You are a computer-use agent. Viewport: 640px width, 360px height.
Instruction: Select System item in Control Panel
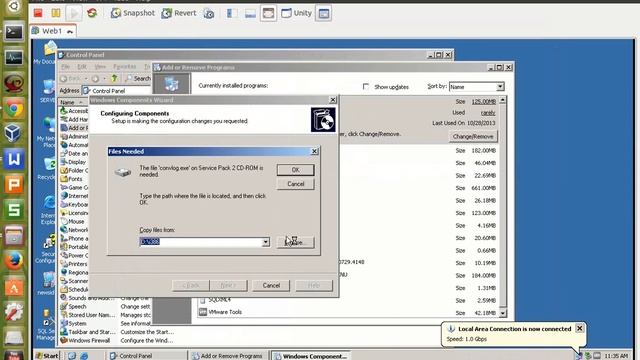pyautogui.click(x=74, y=323)
